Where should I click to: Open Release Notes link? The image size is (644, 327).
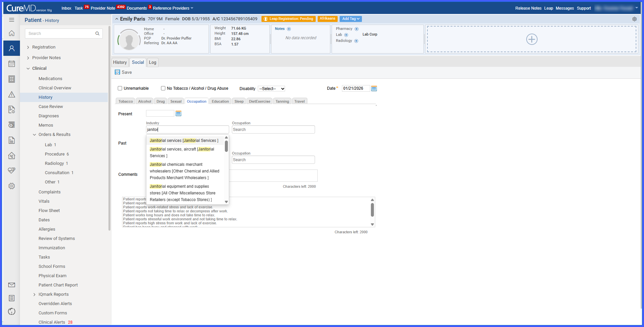(528, 8)
